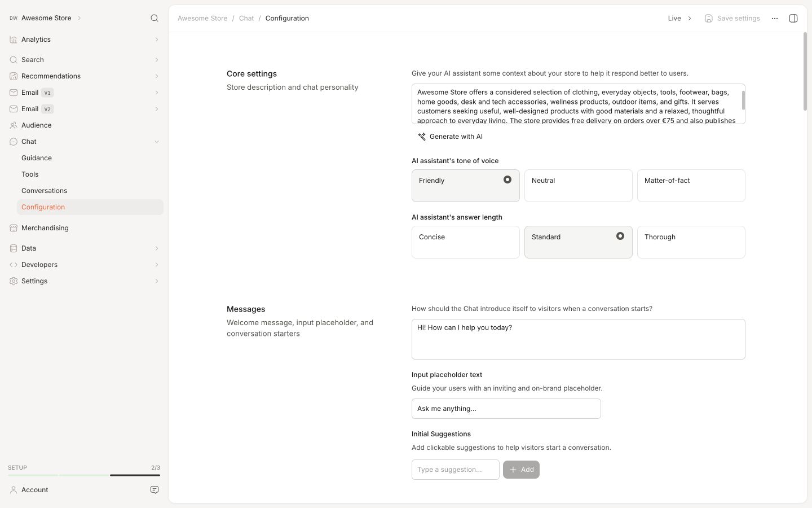Choose Standard answer length
812x508 pixels.
coord(579,242)
